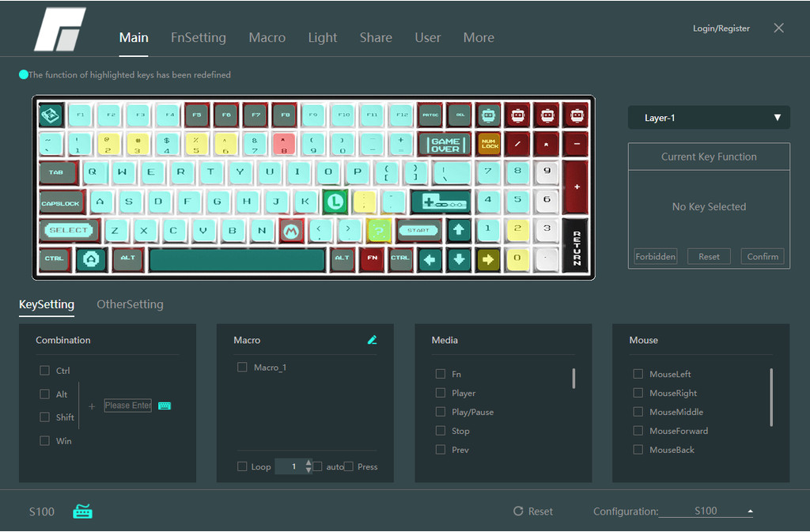
Task: Click Reset in Current Key Function panel
Action: 709,256
